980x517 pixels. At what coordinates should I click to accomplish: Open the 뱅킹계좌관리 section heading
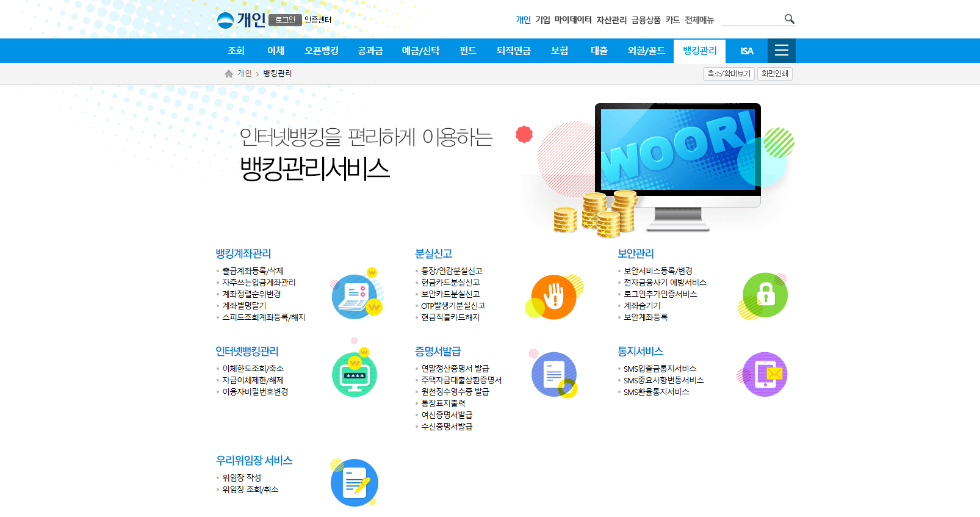pos(243,254)
